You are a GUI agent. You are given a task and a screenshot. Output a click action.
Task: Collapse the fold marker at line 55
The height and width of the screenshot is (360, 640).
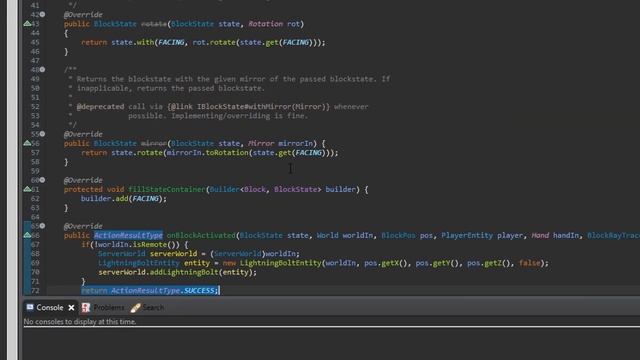42,134
